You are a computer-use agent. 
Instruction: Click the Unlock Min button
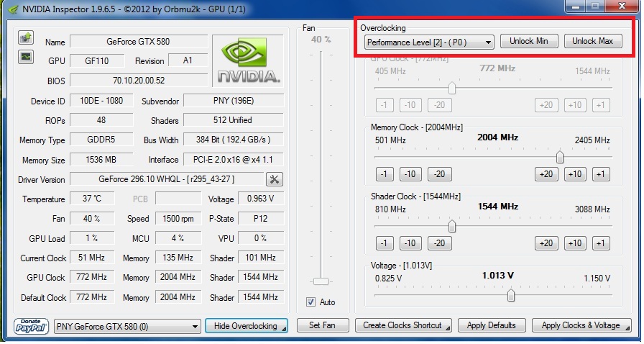tap(528, 41)
